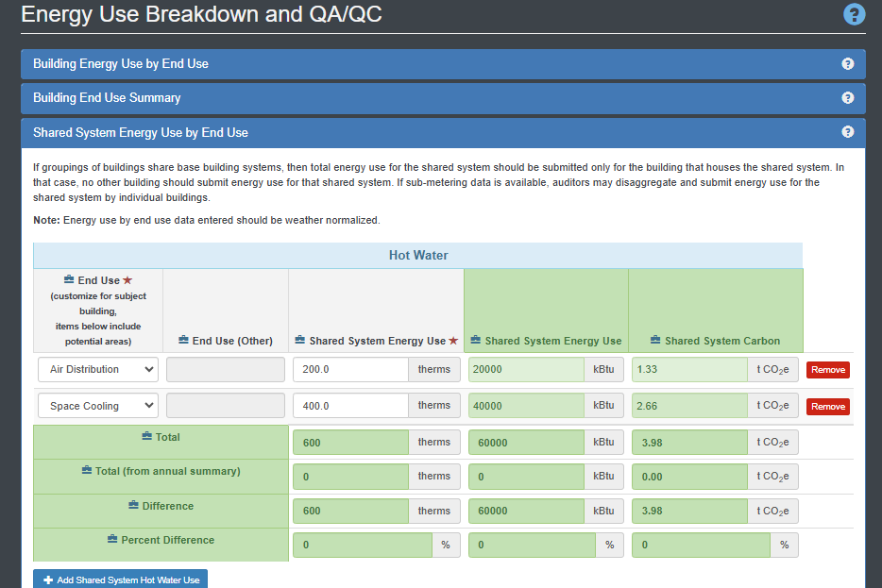882x588 pixels.
Task: Click briefcase icon beside Shared System Carbon header
Action: point(655,340)
